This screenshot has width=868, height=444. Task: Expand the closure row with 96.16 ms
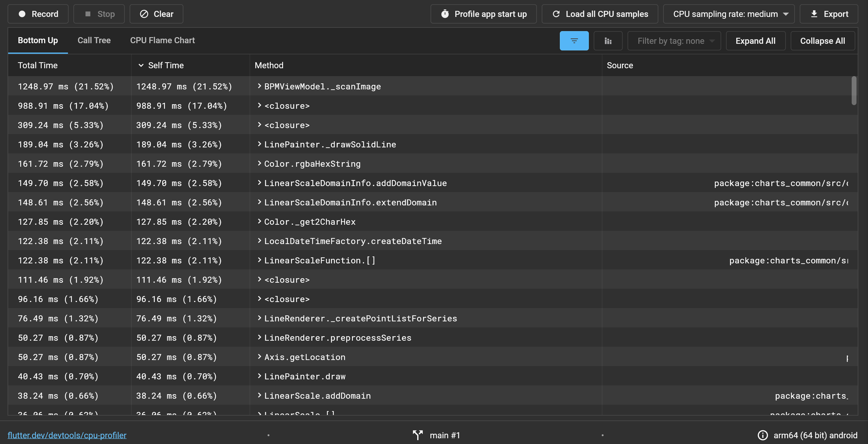tap(260, 299)
